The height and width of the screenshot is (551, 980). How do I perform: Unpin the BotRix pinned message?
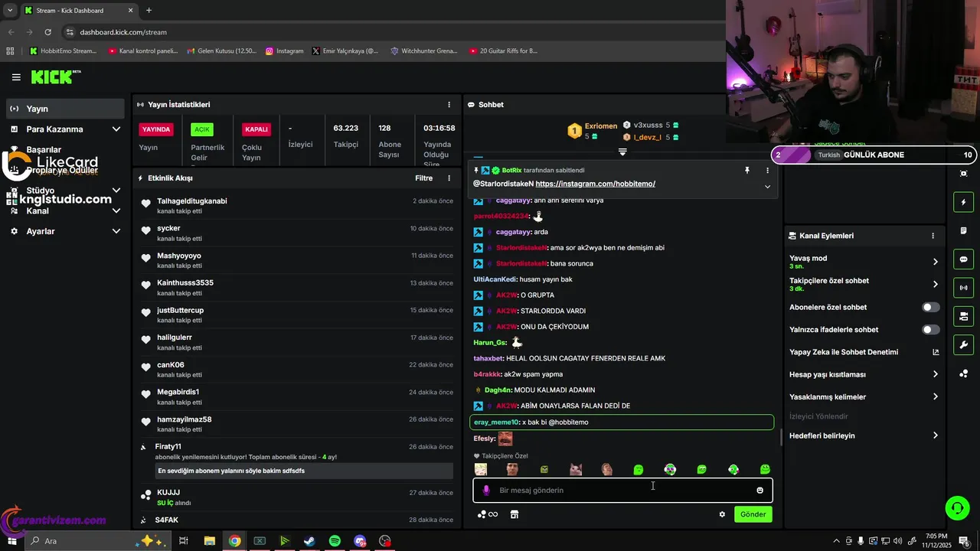(747, 171)
